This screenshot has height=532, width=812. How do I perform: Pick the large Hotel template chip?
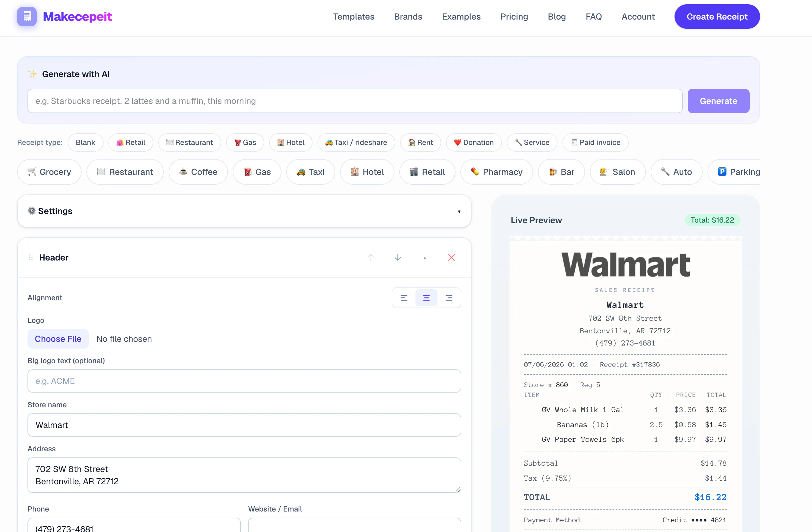click(x=367, y=172)
